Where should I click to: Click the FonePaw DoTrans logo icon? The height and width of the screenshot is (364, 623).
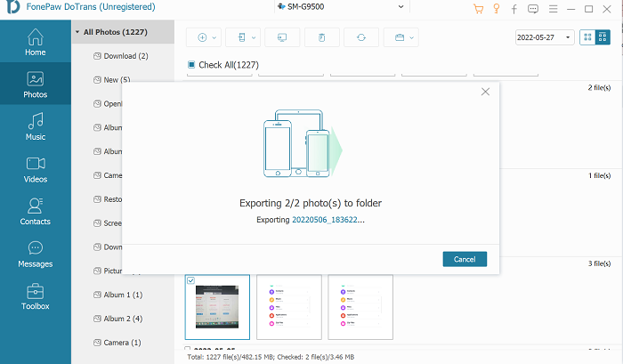click(x=12, y=7)
